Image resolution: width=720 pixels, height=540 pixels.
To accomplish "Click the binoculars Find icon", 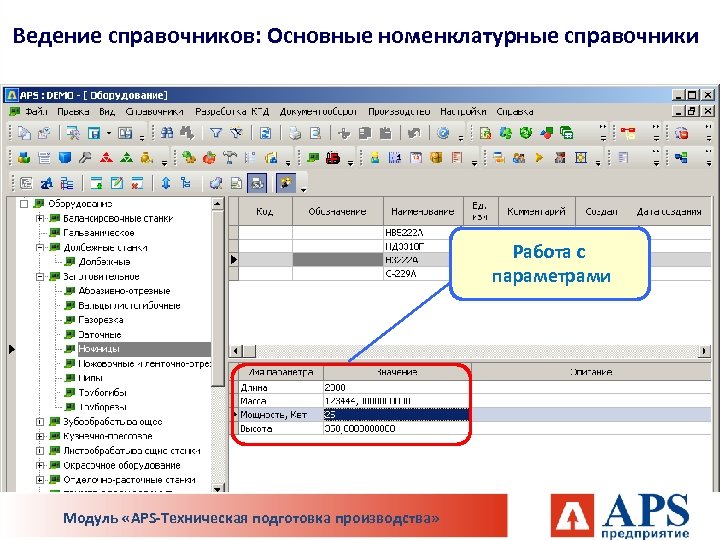I will point(168,133).
